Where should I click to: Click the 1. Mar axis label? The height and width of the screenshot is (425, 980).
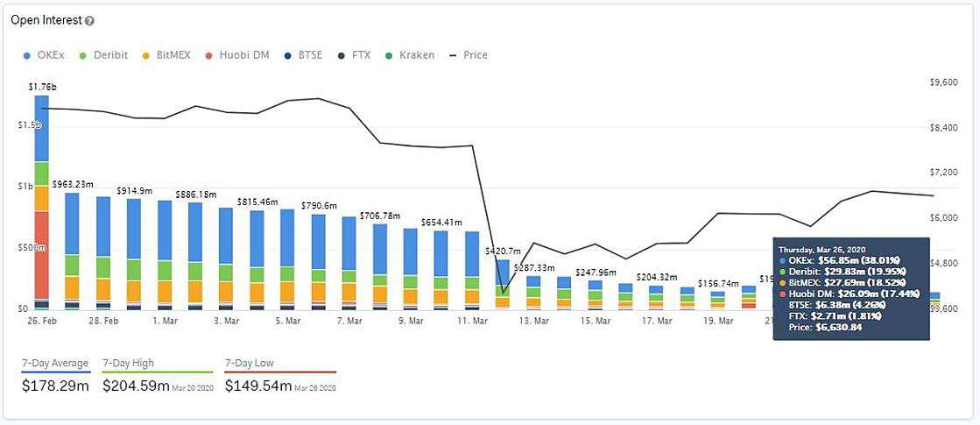[x=164, y=321]
